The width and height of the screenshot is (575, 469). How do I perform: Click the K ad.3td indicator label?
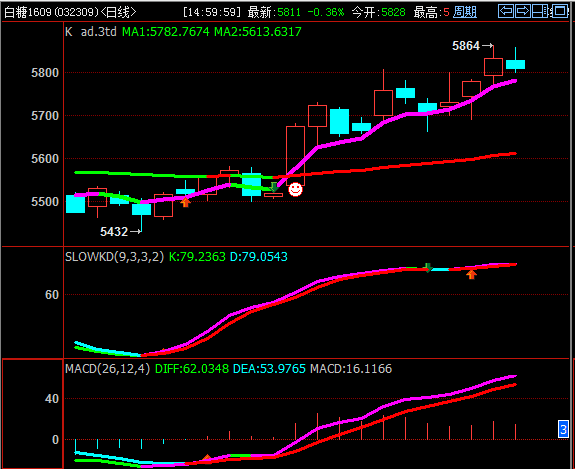[91, 32]
